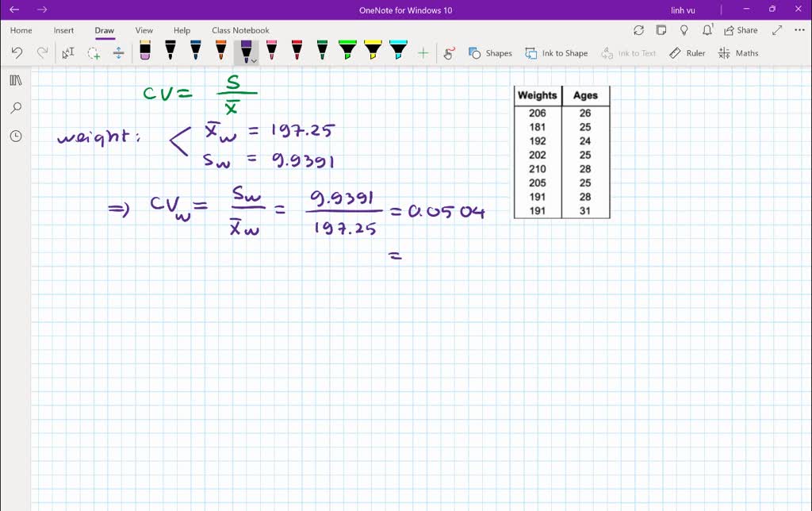812x511 pixels.
Task: Expand the selected purple pen options
Action: 254,61
